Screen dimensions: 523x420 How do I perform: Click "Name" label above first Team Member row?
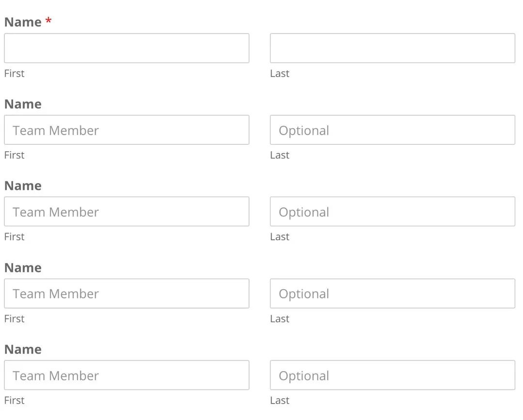(23, 104)
